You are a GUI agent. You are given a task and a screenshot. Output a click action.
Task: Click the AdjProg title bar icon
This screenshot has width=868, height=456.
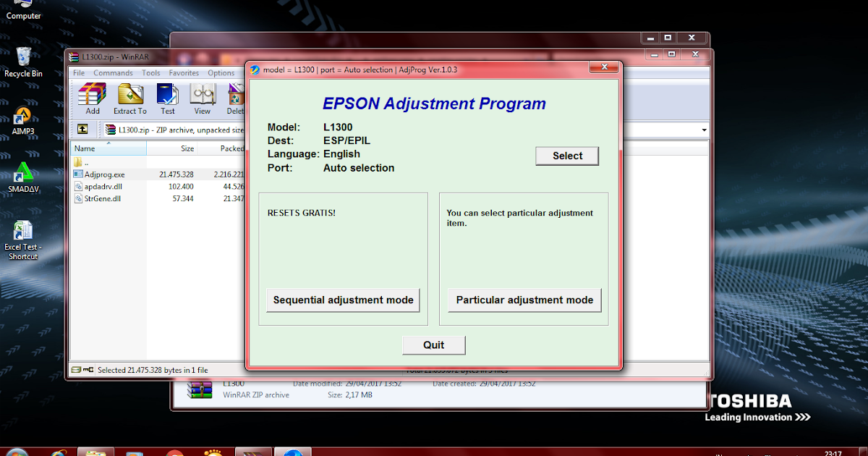pos(255,69)
